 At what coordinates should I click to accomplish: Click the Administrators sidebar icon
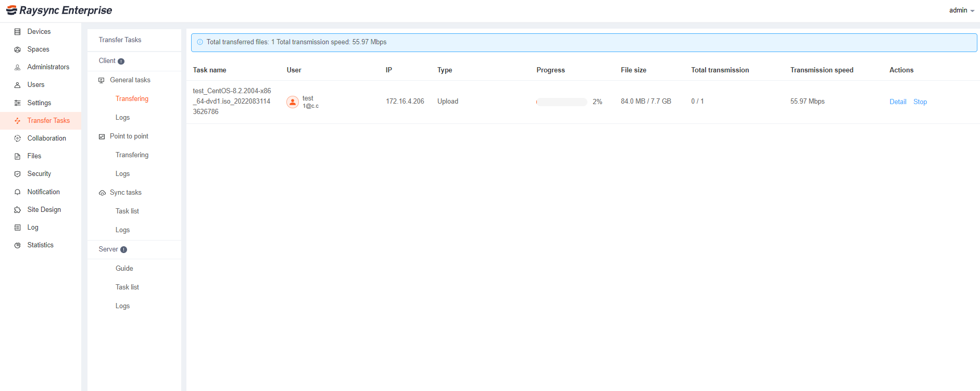[17, 67]
